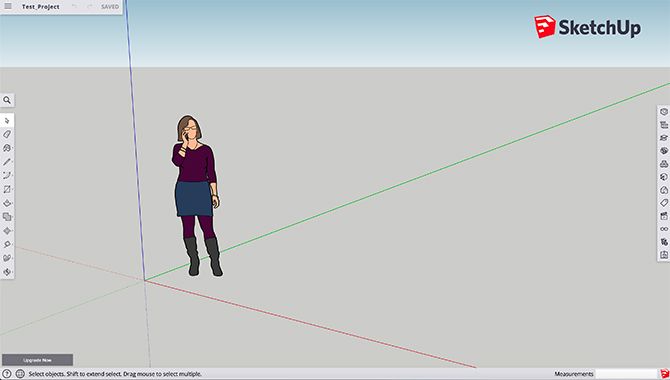Open the Instructor graduation-cap panel
This screenshot has width=670, height=380.
[664, 138]
